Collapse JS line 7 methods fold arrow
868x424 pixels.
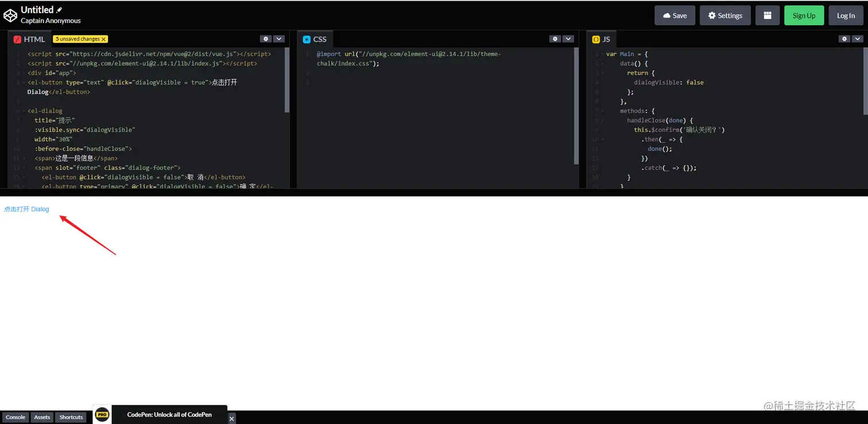[x=602, y=111]
